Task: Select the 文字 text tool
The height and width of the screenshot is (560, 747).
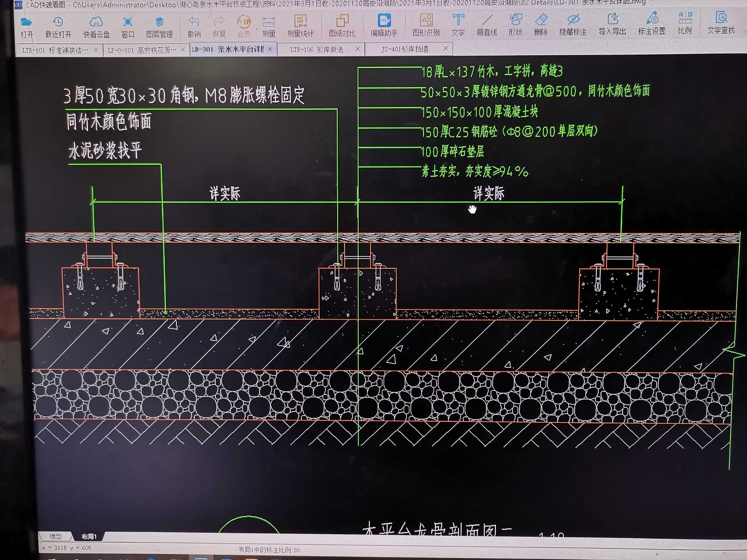Action: pos(458,25)
